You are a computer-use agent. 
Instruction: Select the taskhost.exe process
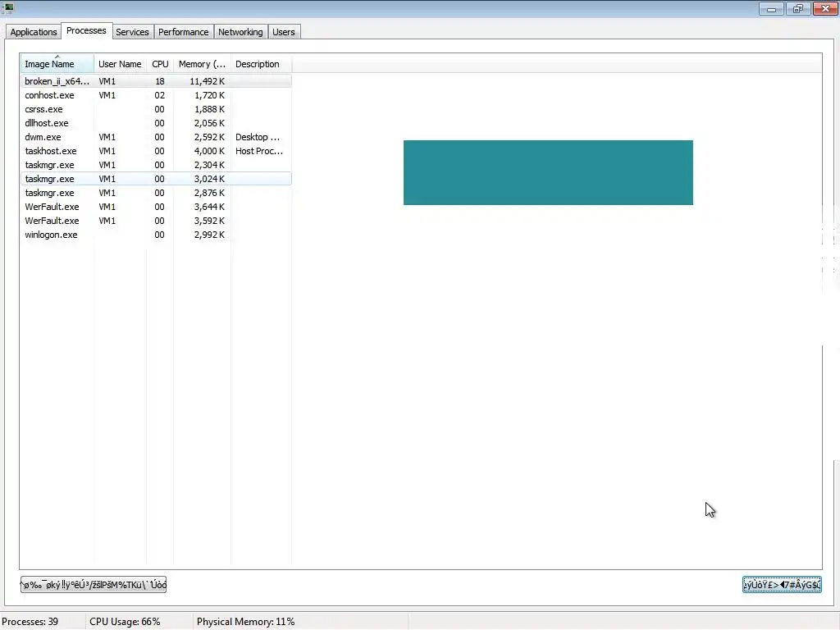click(x=156, y=151)
